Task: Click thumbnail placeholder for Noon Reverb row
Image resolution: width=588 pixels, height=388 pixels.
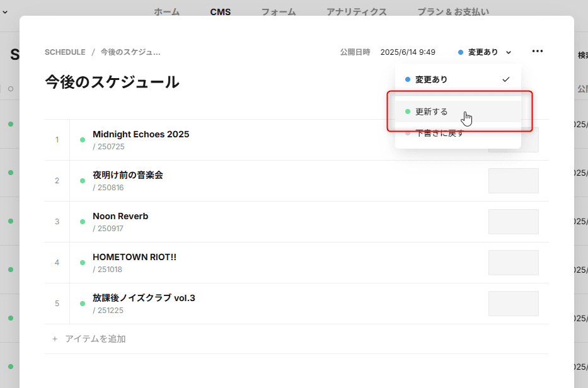Action: point(513,222)
